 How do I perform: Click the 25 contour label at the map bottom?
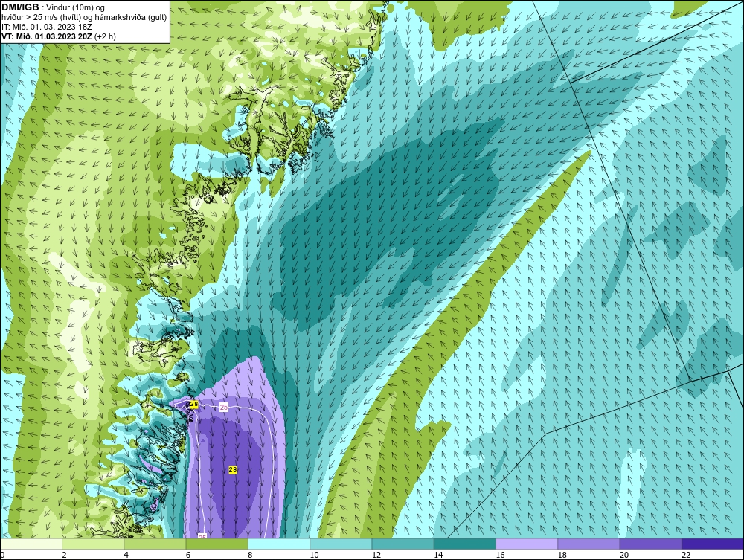click(202, 536)
